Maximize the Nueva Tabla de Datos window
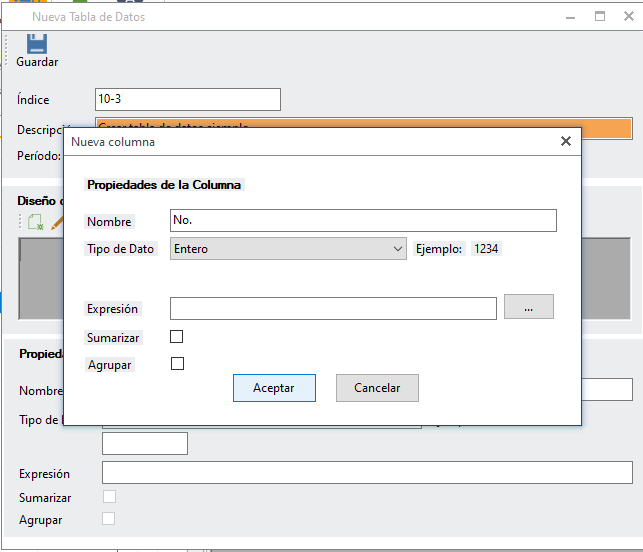 pyautogui.click(x=600, y=17)
